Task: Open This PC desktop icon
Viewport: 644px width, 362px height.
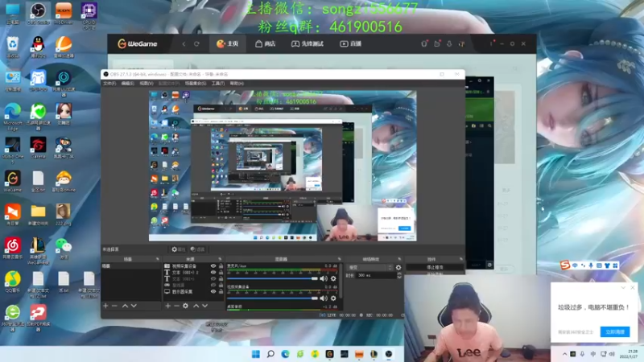Action: pos(13,13)
